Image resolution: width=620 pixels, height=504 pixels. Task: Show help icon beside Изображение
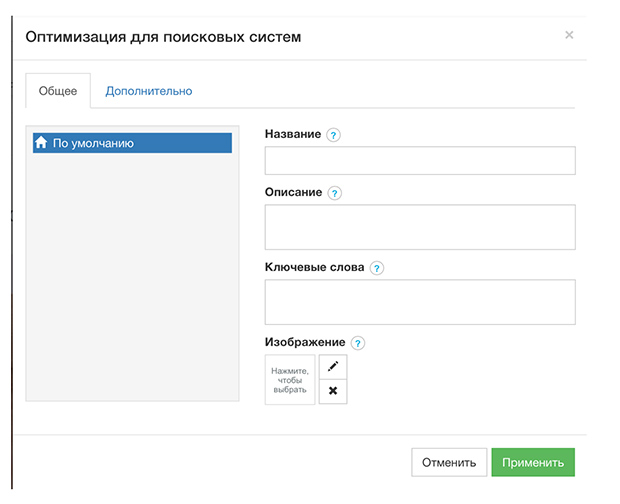pos(358,343)
